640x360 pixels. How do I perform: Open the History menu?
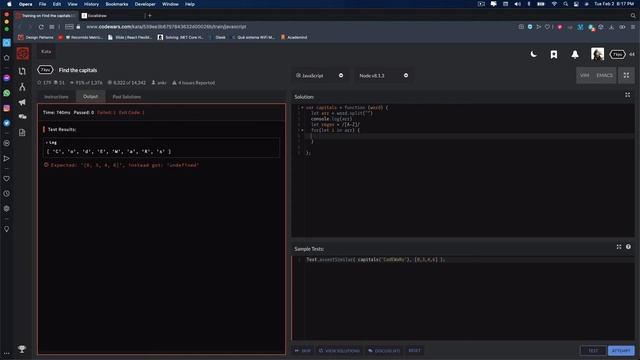click(91, 4)
